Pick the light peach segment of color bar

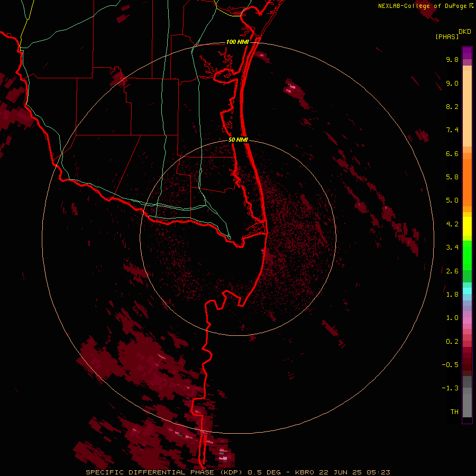click(467, 108)
